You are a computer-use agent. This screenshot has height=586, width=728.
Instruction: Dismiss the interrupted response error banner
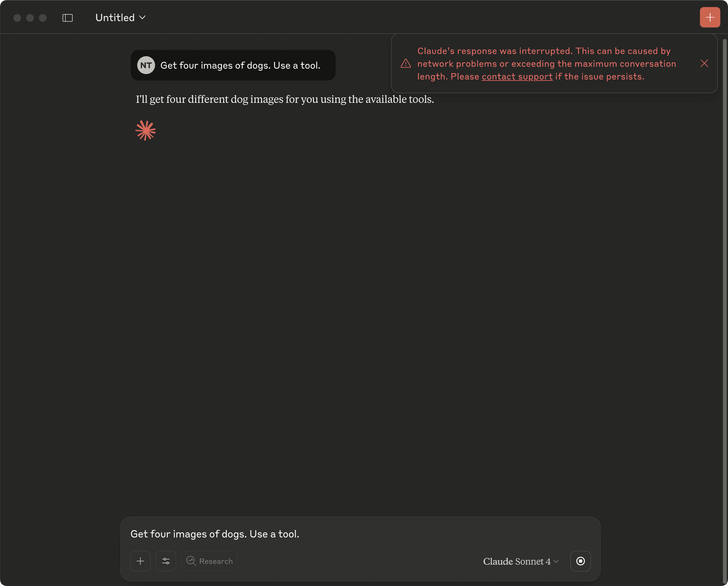pos(704,63)
